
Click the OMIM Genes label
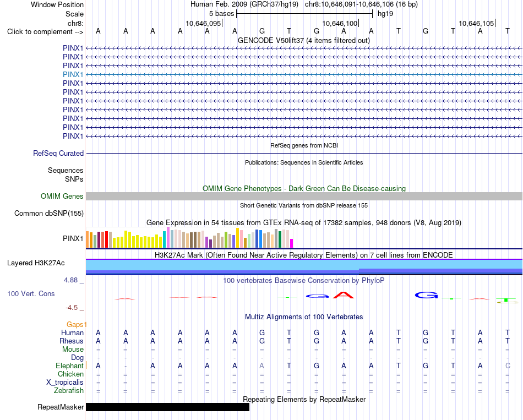[62, 196]
